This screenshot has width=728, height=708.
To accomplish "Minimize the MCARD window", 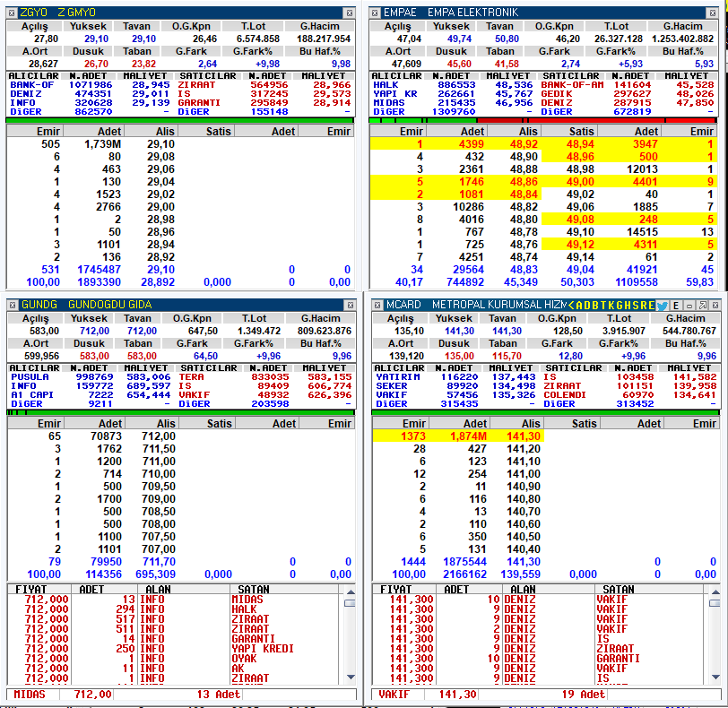I will pyautogui.click(x=689, y=306).
